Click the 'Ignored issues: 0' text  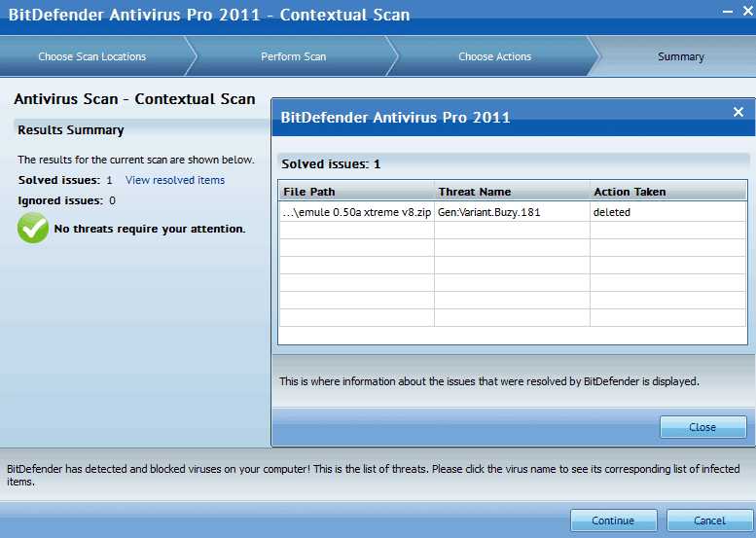(x=66, y=200)
